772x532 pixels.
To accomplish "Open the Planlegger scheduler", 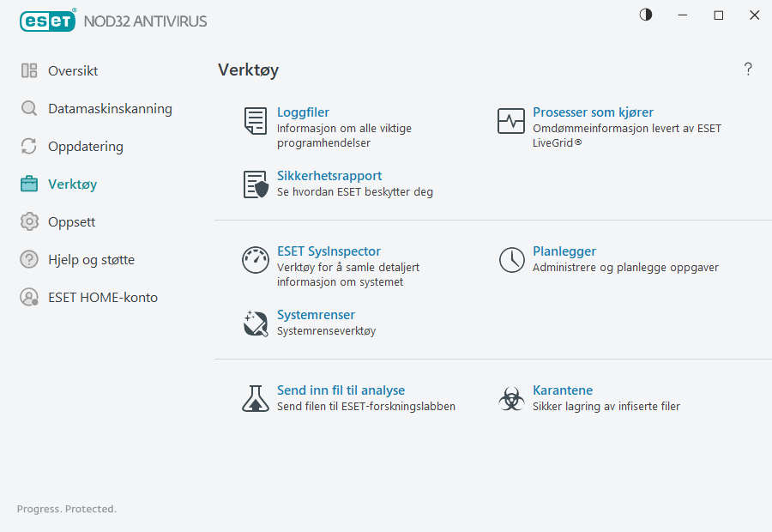I will pyautogui.click(x=564, y=251).
